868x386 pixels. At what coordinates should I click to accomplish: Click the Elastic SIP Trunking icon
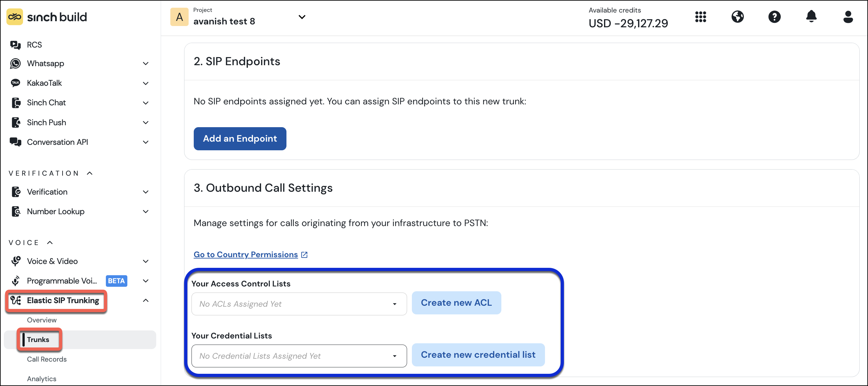coord(15,300)
